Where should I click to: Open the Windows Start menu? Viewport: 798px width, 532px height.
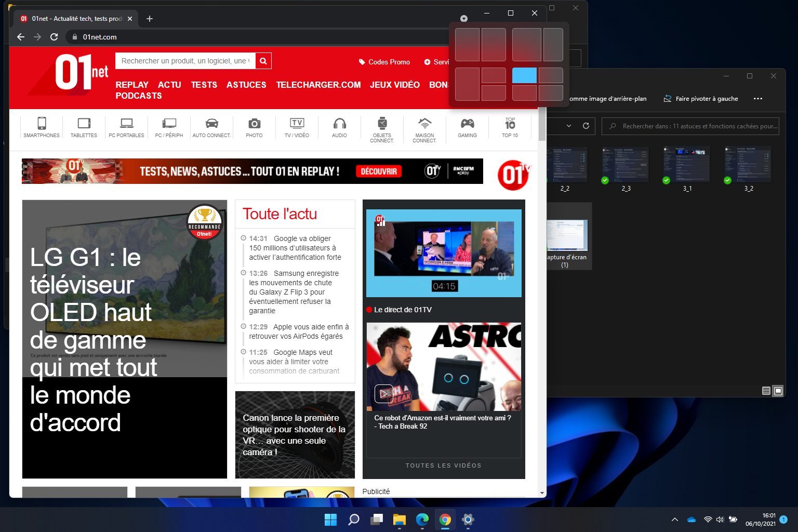click(x=330, y=520)
